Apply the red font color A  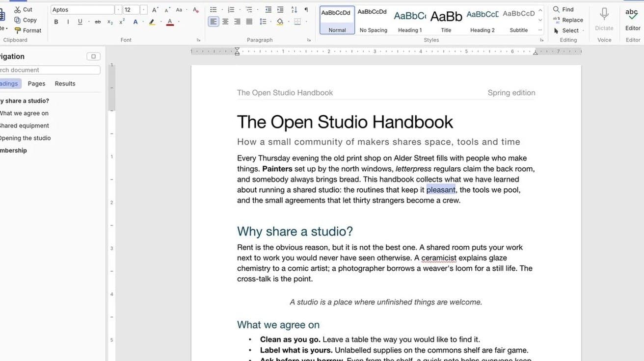(x=170, y=22)
